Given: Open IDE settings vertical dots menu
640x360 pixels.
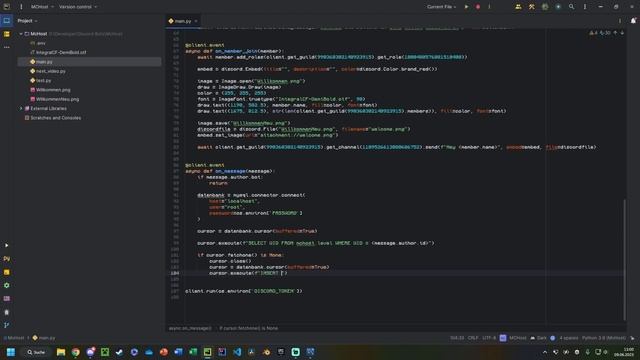Looking at the screenshot, I should [585, 7].
